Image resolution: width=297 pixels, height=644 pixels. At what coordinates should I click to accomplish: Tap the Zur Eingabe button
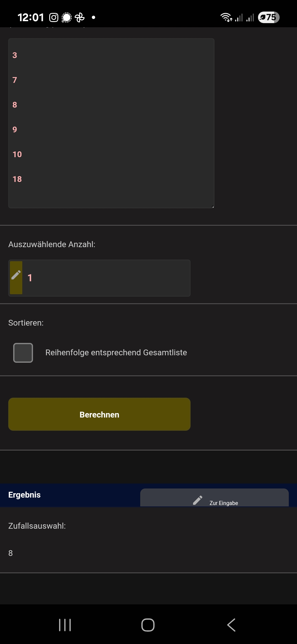tap(215, 498)
